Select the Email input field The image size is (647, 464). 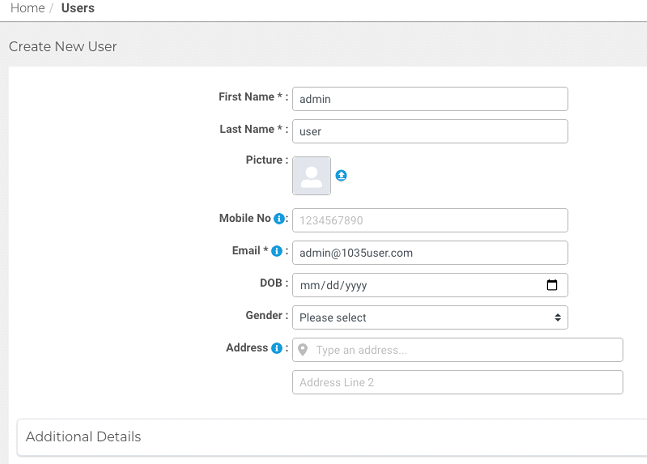(x=430, y=253)
